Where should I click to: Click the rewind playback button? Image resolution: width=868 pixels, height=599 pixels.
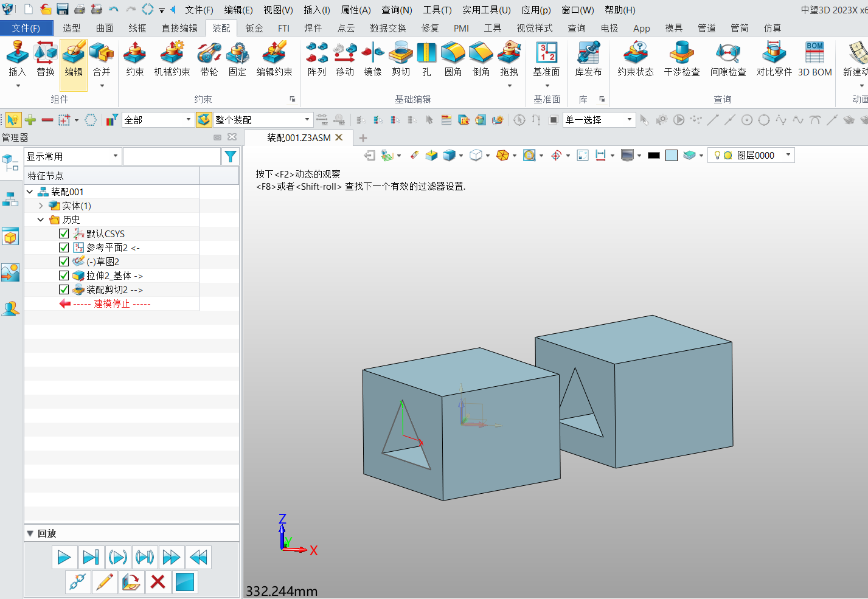198,557
